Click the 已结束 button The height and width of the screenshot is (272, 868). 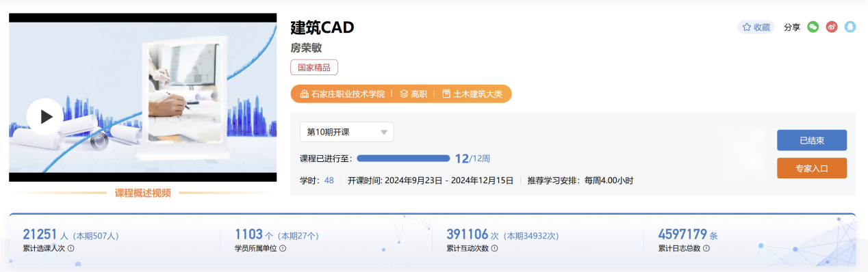[x=812, y=140]
